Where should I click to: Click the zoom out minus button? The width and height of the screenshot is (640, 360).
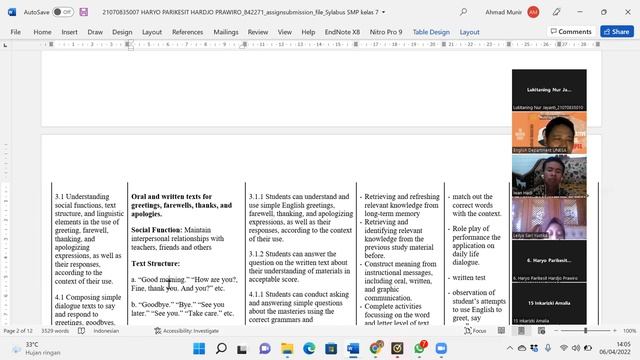pyautogui.click(x=556, y=331)
